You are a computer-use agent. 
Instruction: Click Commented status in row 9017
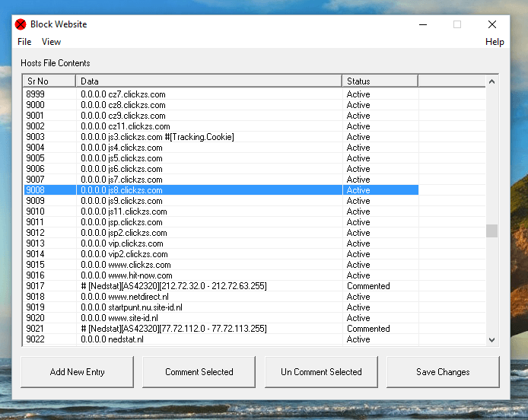pos(368,286)
